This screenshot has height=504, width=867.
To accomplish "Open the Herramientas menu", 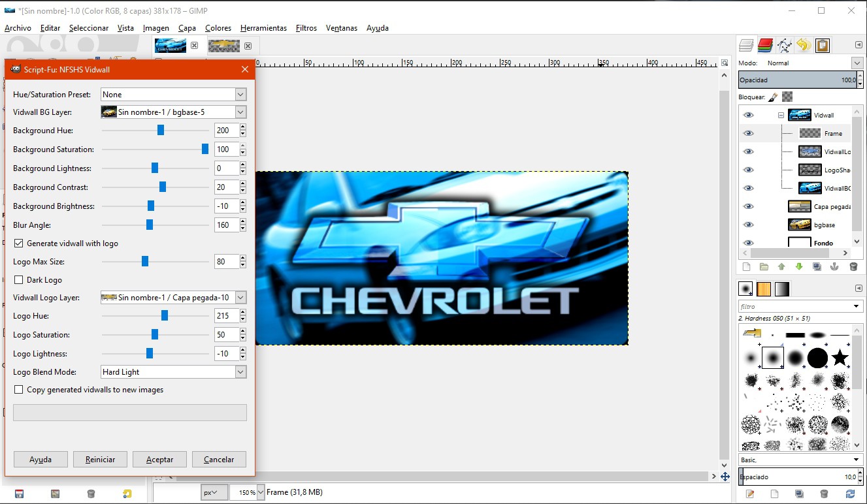I will coord(263,28).
